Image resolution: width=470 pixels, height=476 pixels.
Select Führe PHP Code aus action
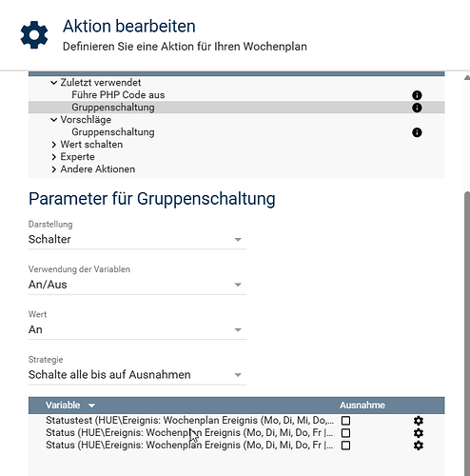tap(118, 95)
